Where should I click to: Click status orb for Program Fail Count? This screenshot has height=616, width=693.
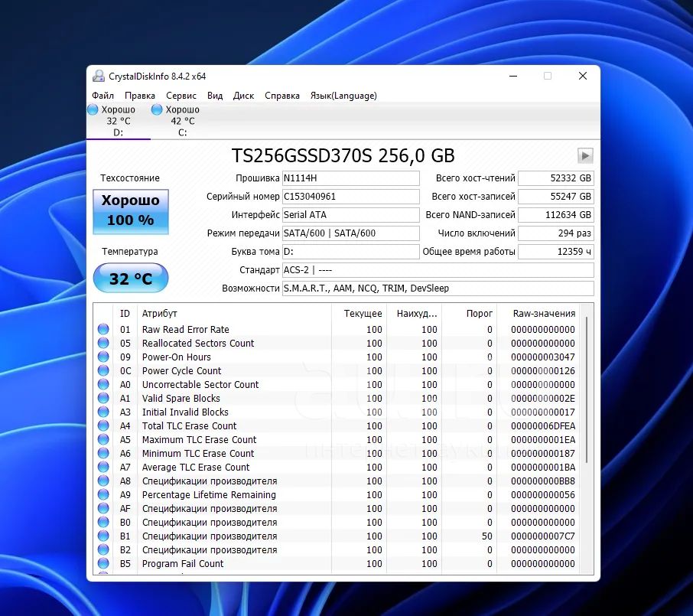pyautogui.click(x=103, y=563)
